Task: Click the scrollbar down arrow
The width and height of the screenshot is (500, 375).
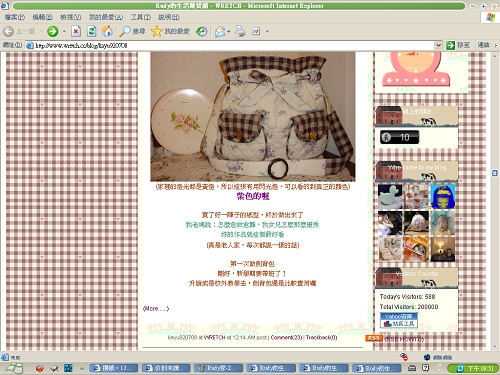Action: coord(495,347)
